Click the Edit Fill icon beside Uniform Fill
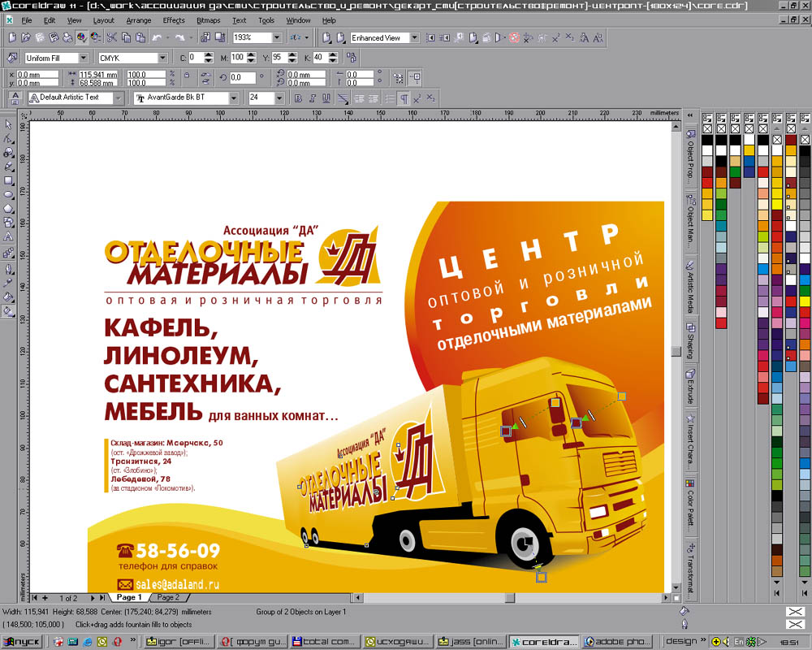Screen dimensions: 812x650 [x=12, y=58]
